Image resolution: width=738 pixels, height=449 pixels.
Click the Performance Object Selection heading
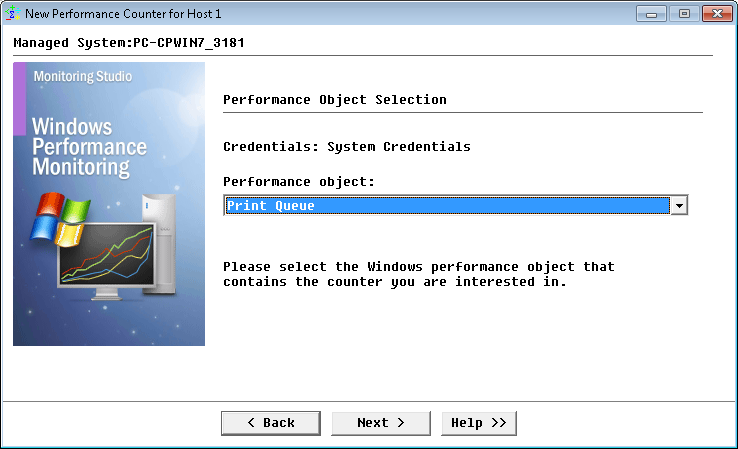(335, 100)
